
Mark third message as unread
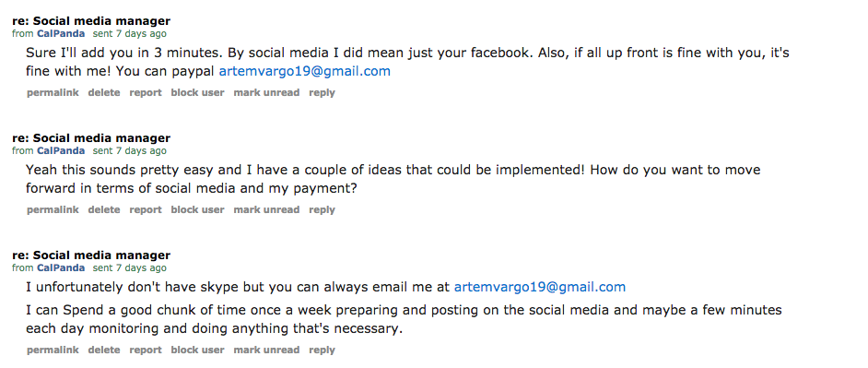click(266, 350)
